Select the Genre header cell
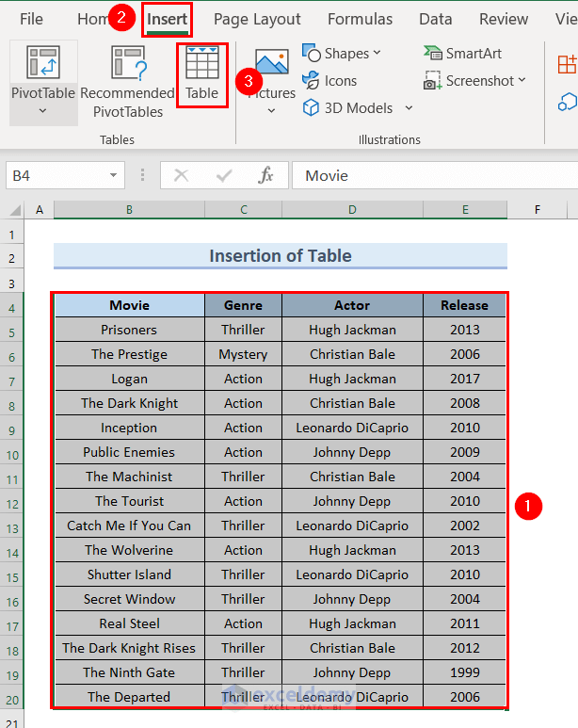The height and width of the screenshot is (728, 578). pos(243,305)
